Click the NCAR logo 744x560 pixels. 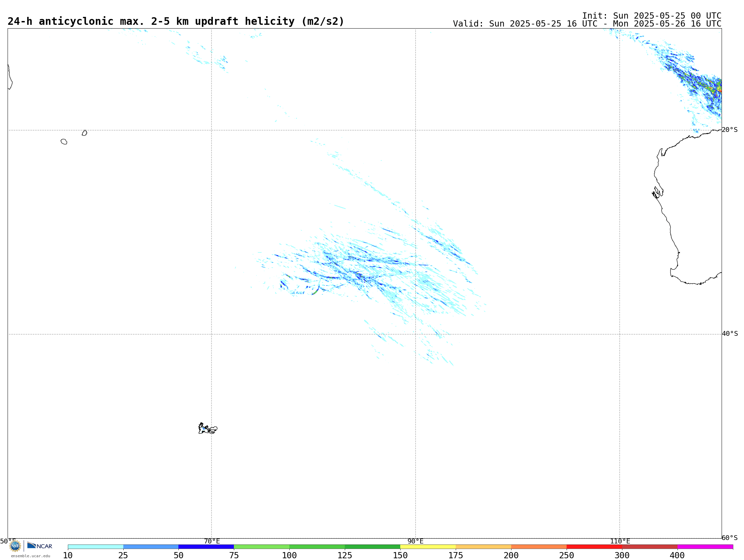coord(40,546)
